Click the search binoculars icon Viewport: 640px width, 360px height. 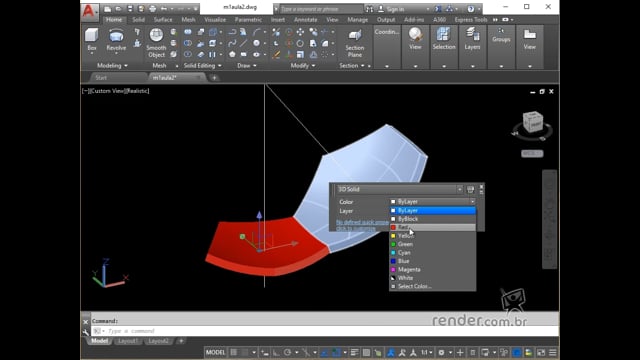coord(369,9)
